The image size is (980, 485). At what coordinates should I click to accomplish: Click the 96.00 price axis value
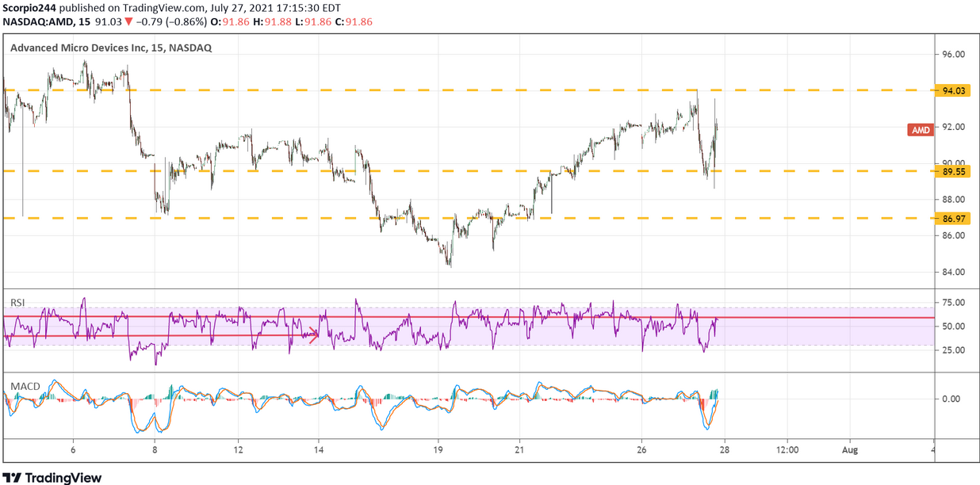952,55
